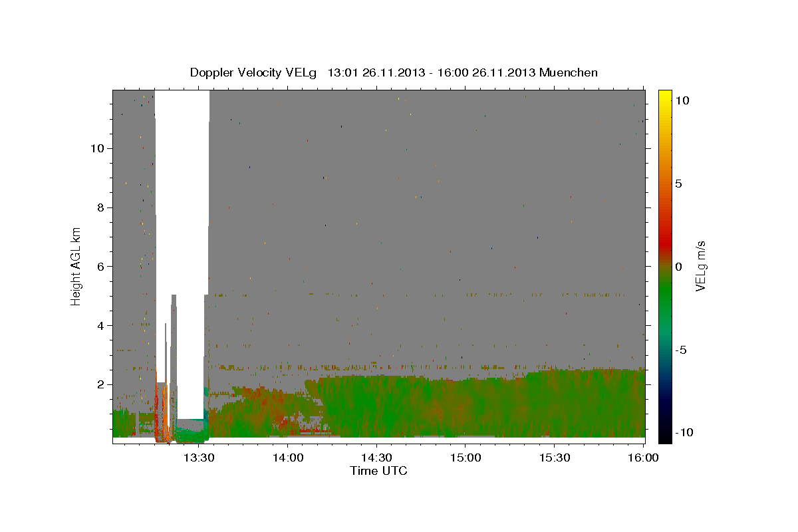Click the height tick label '6'
This screenshot has width=798, height=532.
(100, 267)
